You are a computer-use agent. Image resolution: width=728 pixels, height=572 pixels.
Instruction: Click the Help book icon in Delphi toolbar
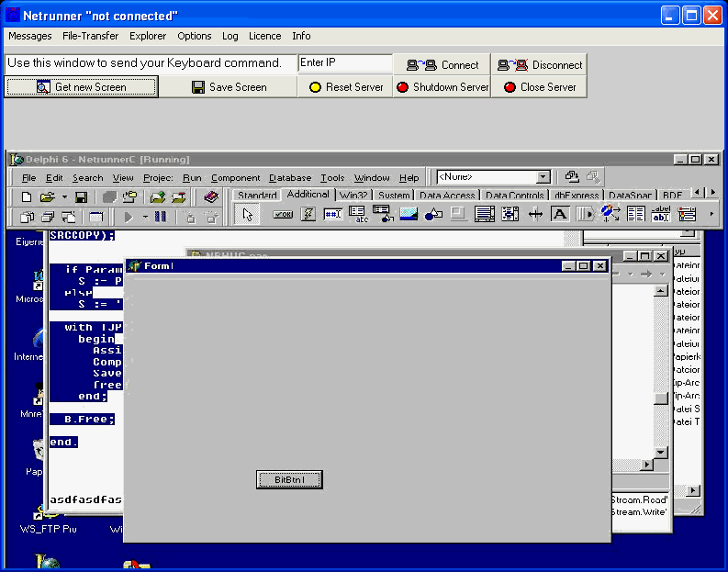coord(210,197)
